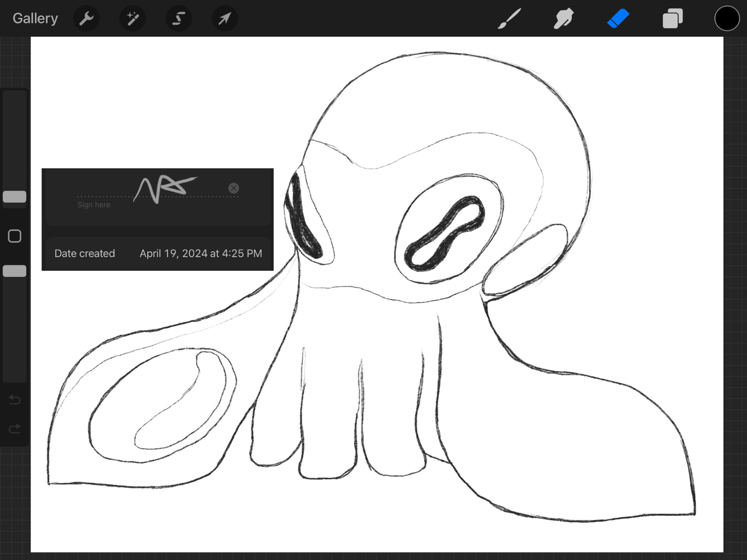The height and width of the screenshot is (560, 747).
Task: Clear the signature with the X button
Action: [x=234, y=188]
